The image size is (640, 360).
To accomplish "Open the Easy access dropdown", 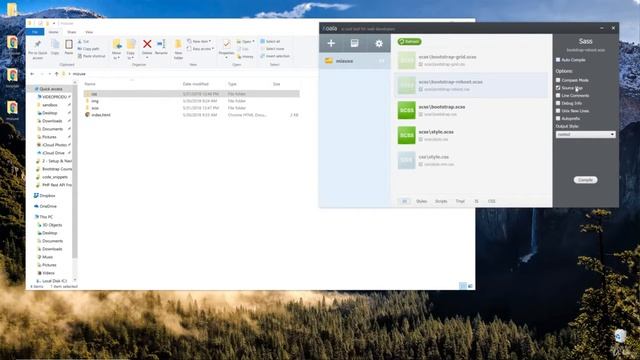I will [200, 49].
